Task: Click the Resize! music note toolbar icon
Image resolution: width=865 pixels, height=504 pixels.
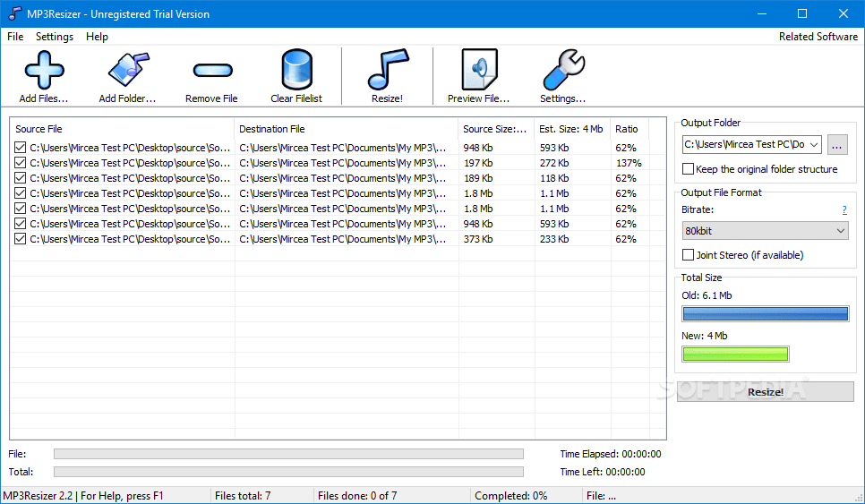Action: [388, 70]
